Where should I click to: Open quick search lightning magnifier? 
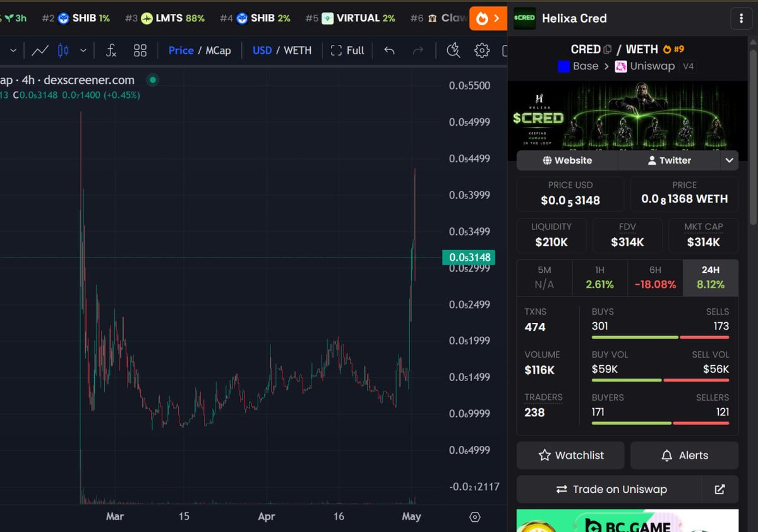pos(453,51)
